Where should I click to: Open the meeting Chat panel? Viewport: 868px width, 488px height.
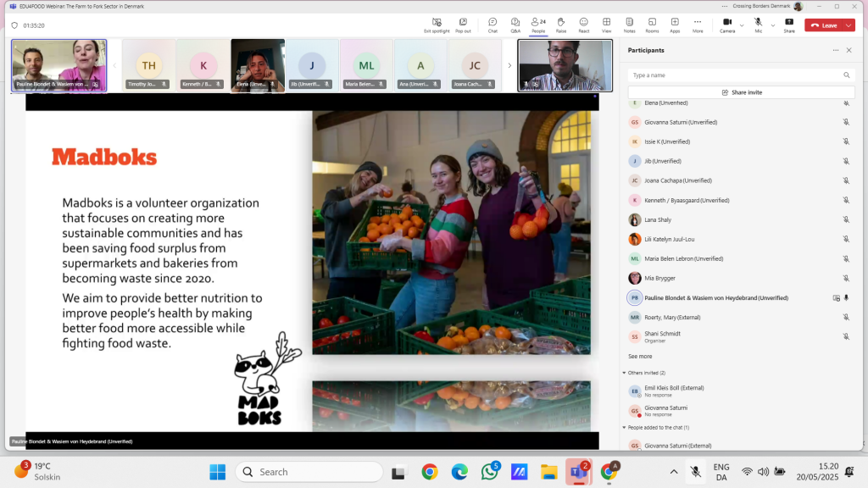pyautogui.click(x=492, y=25)
